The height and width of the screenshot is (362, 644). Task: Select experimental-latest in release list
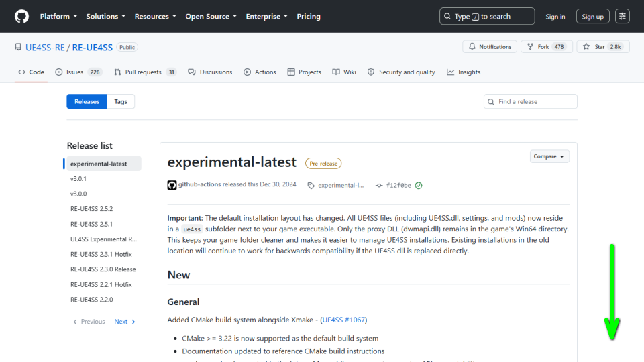(x=103, y=164)
